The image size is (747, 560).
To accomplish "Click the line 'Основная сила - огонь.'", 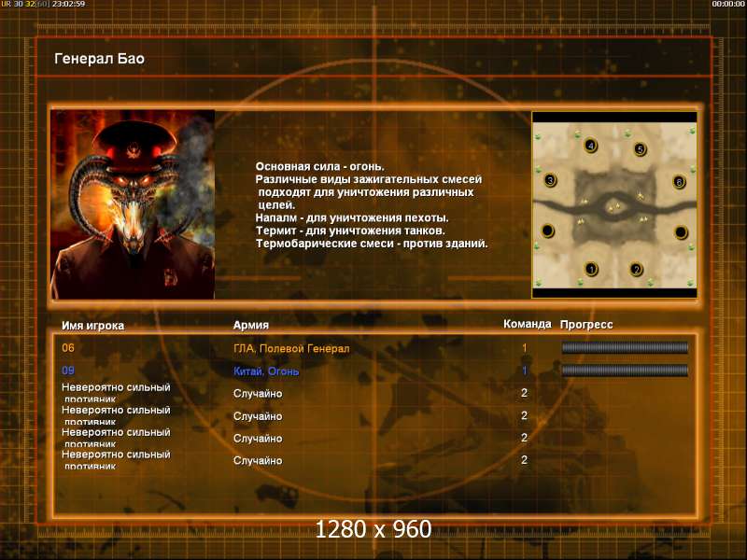I will [x=319, y=166].
